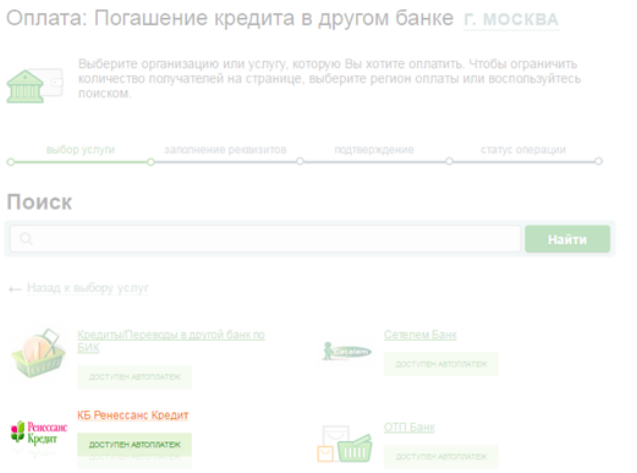This screenshot has width=637, height=473.
Task: Open the КБ Ренессанс Кредит link
Action: (133, 415)
